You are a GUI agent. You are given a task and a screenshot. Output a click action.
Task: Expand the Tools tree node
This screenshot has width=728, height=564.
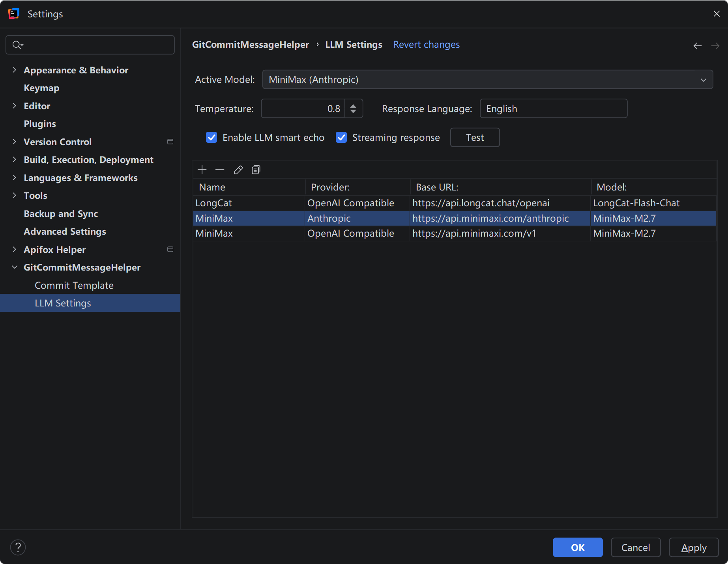pyautogui.click(x=15, y=195)
